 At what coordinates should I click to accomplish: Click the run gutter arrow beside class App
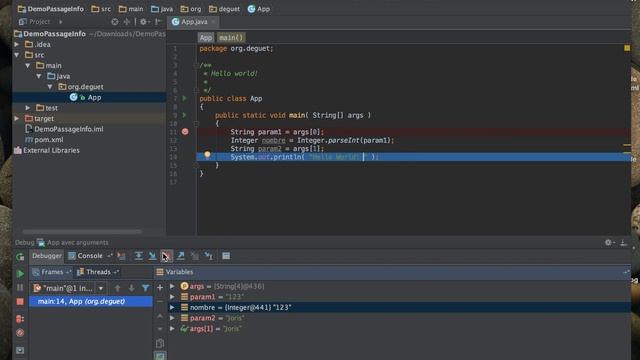[184, 98]
